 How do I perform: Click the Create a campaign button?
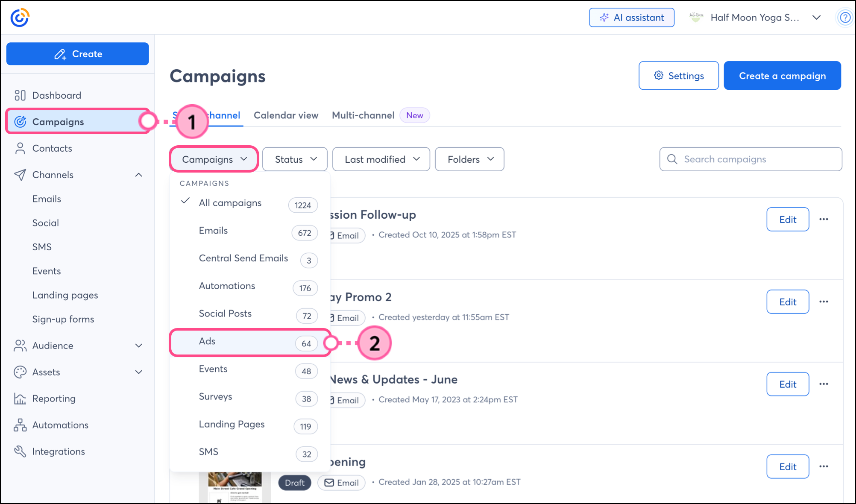(782, 76)
